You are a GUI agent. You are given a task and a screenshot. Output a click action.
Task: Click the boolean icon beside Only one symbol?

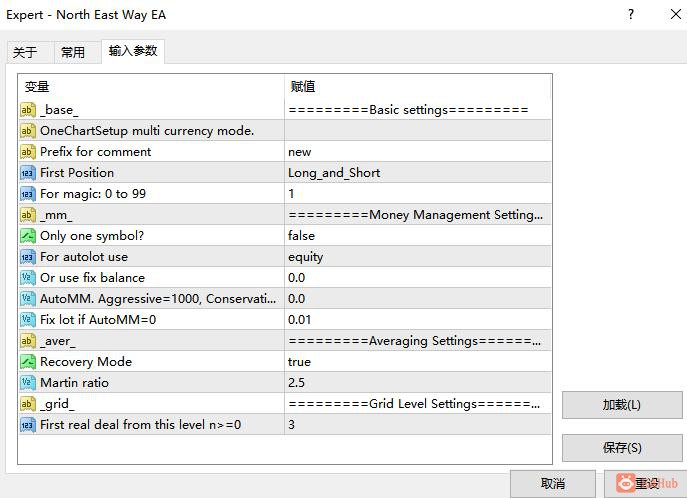(x=28, y=236)
